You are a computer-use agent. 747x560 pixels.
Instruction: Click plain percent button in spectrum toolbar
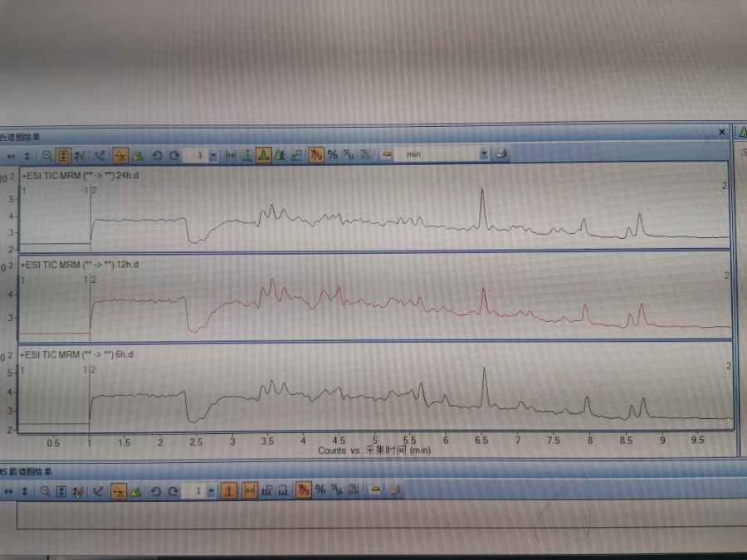[320, 489]
